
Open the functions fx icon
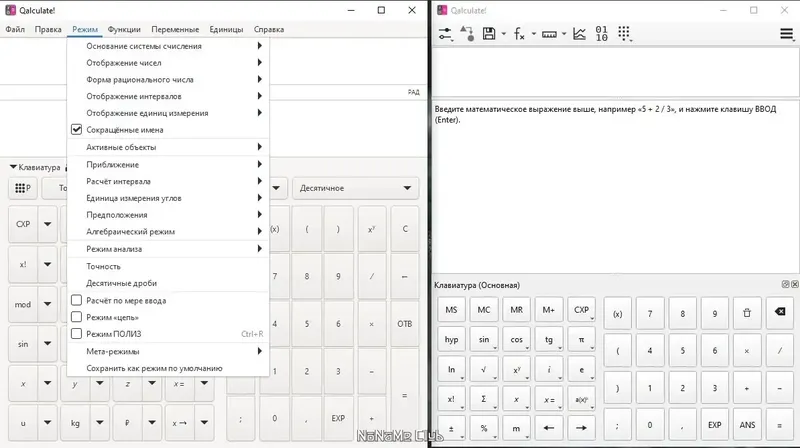[x=519, y=34]
